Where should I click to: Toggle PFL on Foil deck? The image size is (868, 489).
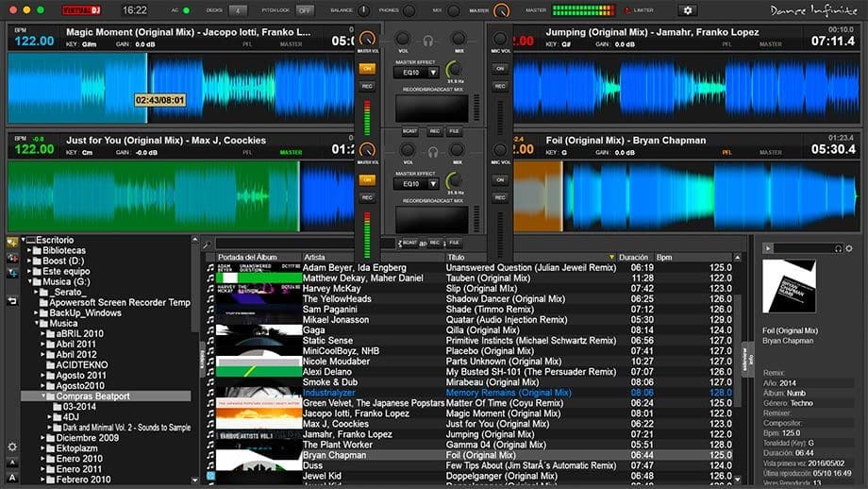point(726,152)
